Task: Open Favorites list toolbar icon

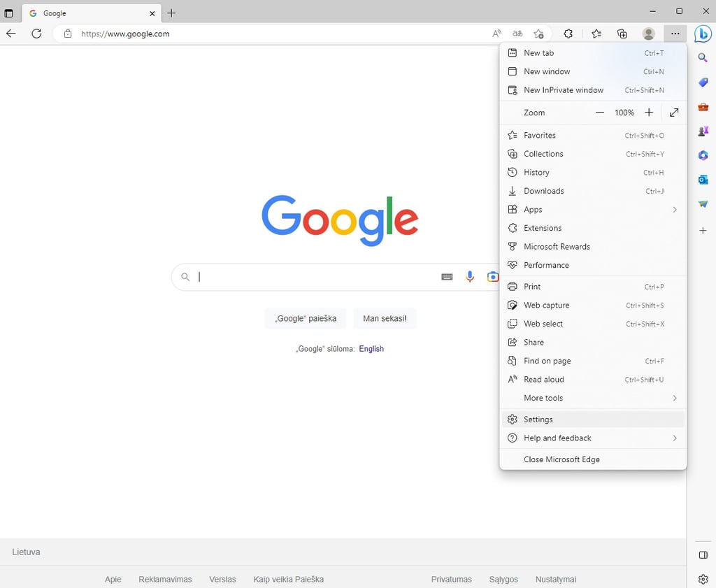Action: coord(596,34)
